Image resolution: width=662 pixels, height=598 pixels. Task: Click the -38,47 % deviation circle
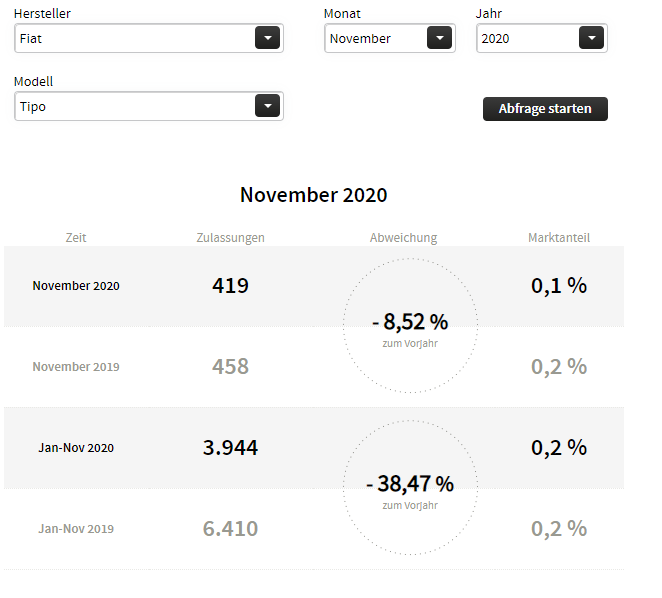click(x=410, y=488)
